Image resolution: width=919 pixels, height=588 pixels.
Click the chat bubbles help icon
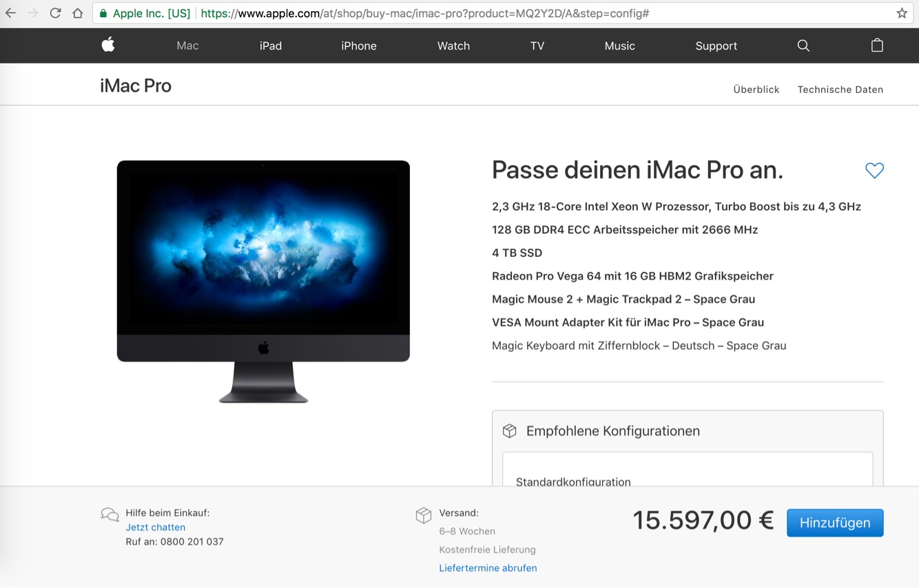point(110,515)
